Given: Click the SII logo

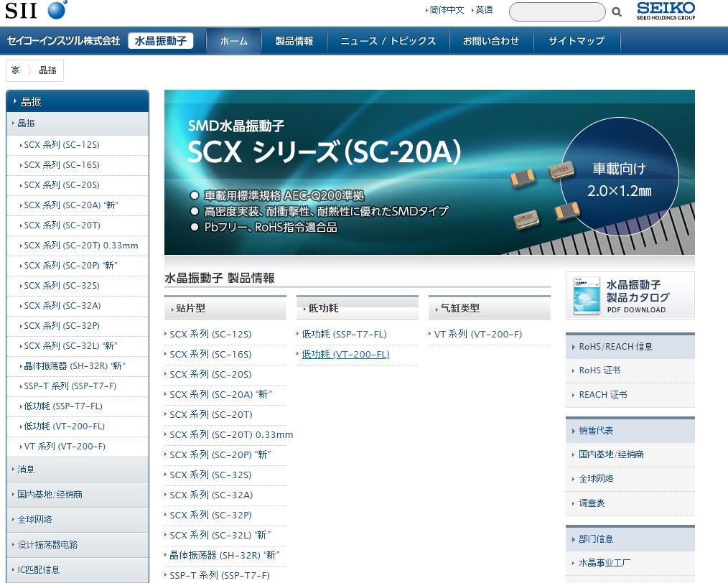Looking at the screenshot, I should click(37, 10).
